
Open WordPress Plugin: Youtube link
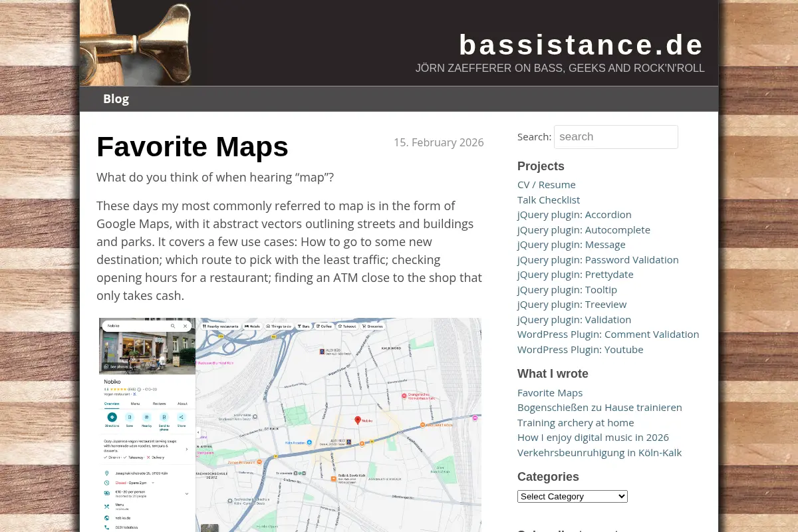[x=581, y=349]
